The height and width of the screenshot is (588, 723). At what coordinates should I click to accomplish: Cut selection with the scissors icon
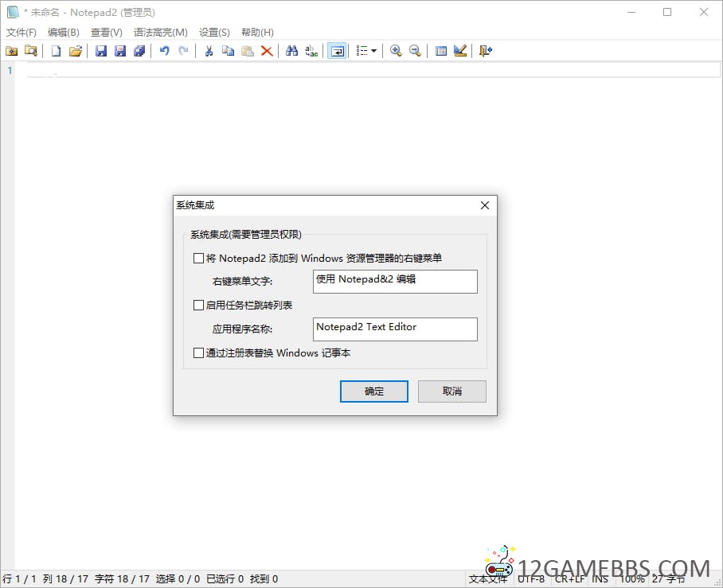(209, 51)
